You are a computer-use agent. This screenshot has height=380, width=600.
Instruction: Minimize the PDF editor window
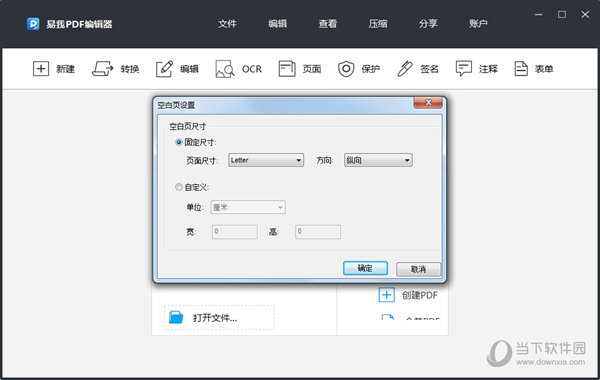pos(539,15)
